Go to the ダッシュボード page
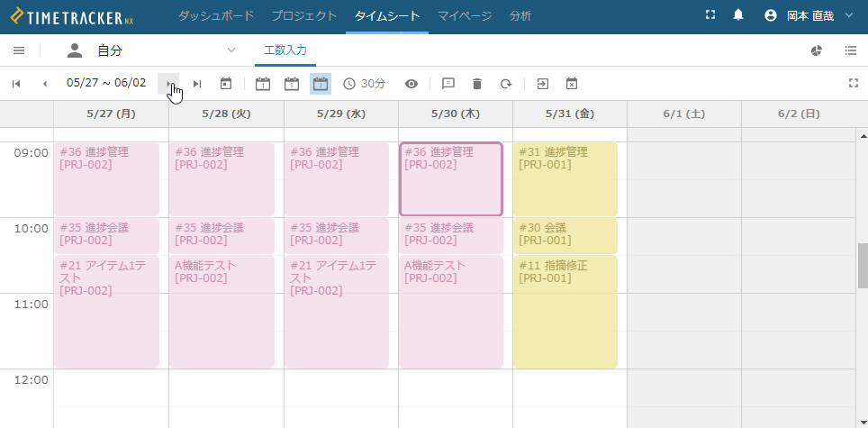Screen dimensions: 868x428 point(215,15)
